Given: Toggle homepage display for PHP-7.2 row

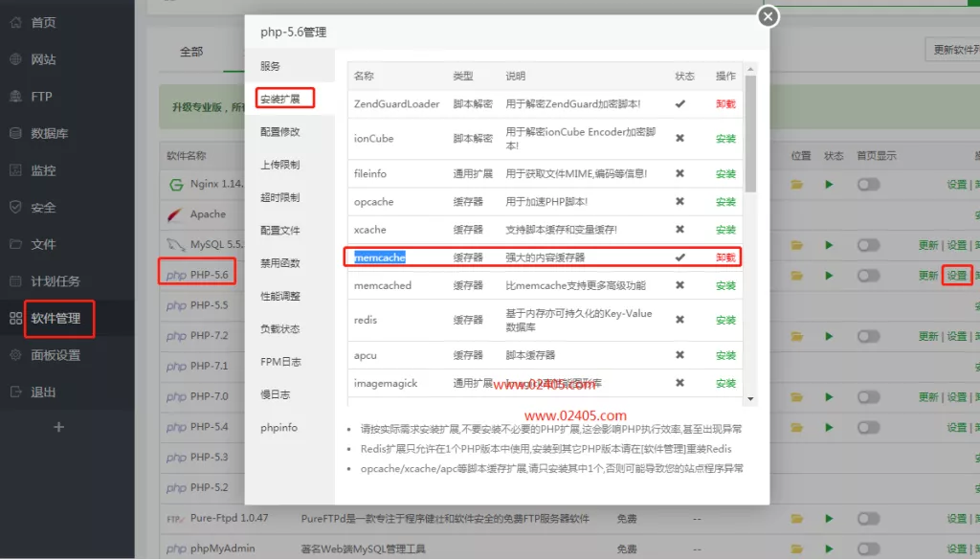Looking at the screenshot, I should tap(868, 336).
